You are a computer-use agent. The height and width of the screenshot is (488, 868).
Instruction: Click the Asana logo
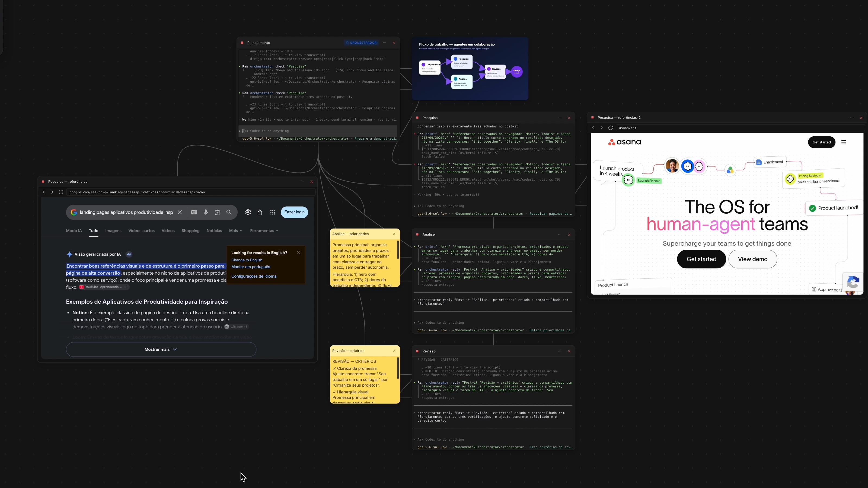pos(624,142)
